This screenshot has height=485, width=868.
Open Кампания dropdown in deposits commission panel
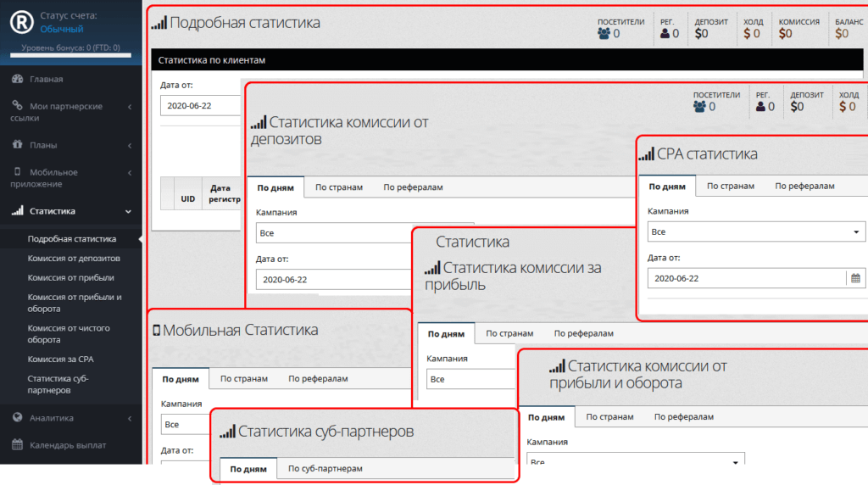click(x=334, y=232)
